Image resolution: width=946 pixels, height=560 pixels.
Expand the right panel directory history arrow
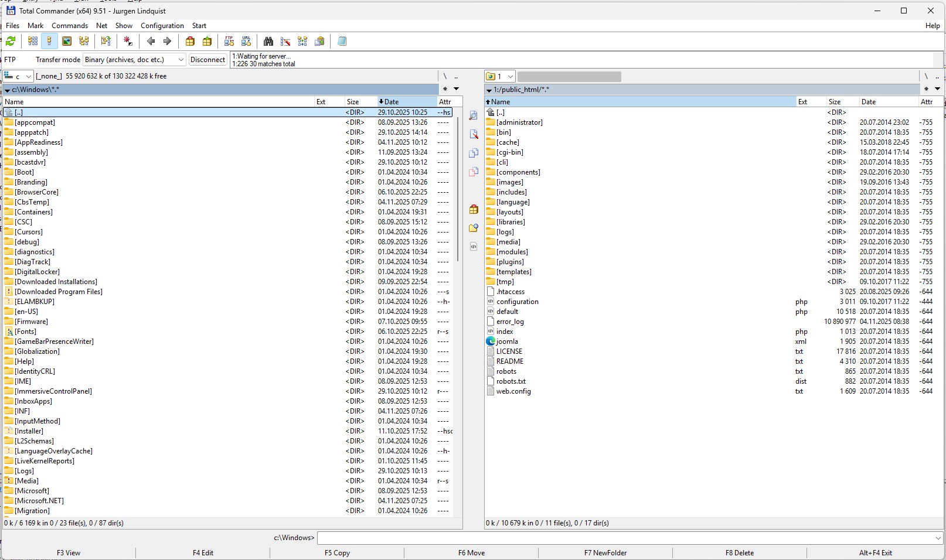(x=937, y=89)
